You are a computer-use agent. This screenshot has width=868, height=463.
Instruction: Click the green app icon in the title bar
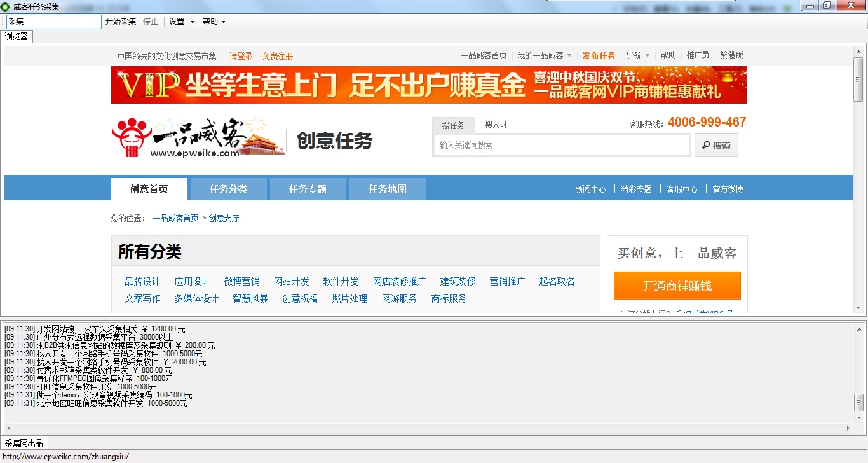click(x=6, y=6)
